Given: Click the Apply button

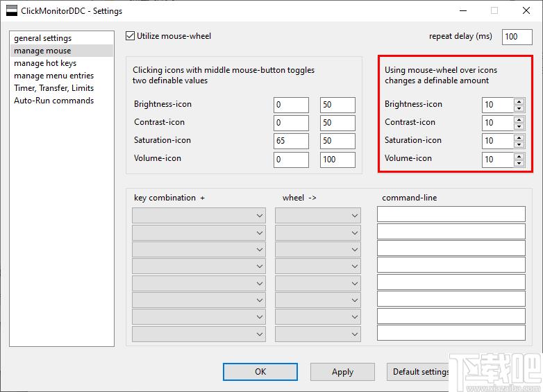Looking at the screenshot, I should click(x=342, y=372).
